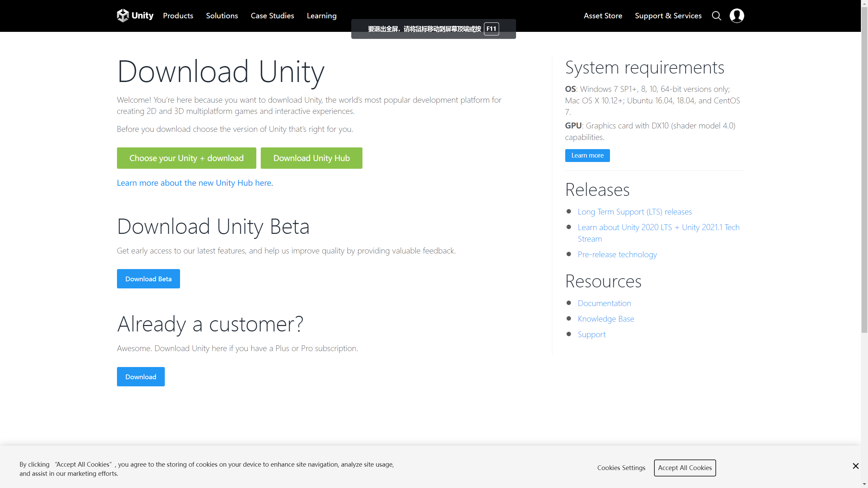Click the Knowledge Base link icon
The height and width of the screenshot is (488, 868).
(x=606, y=319)
